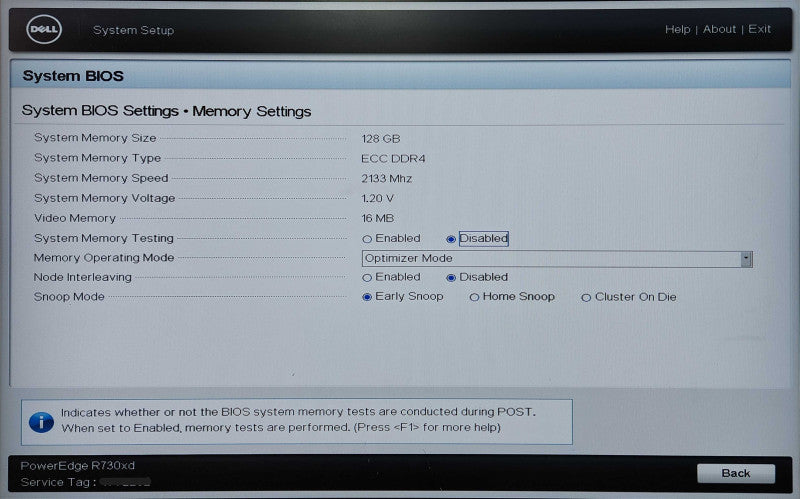Click the System Memory Testing label
The image size is (800, 499).
(104, 238)
